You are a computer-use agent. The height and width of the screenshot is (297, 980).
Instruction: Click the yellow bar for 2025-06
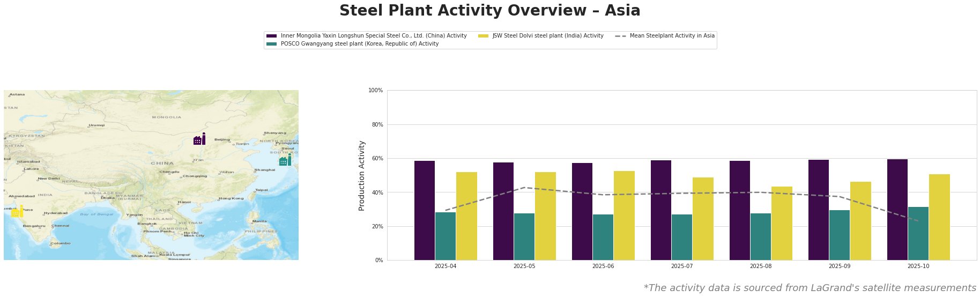click(624, 216)
